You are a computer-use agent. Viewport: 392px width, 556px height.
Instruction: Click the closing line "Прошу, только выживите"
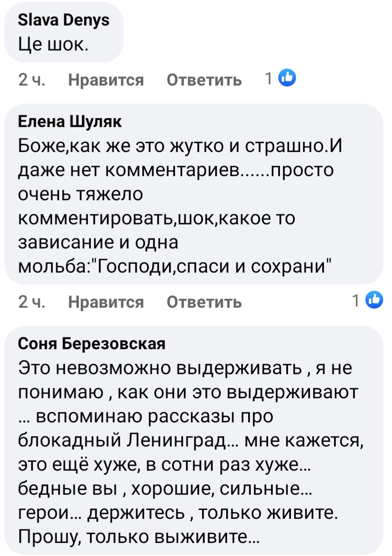[x=139, y=537]
